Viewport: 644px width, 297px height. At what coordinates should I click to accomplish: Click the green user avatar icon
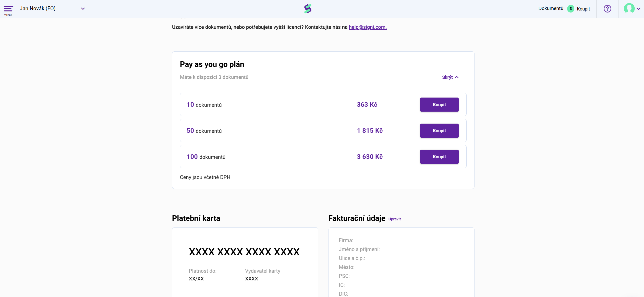point(629,8)
